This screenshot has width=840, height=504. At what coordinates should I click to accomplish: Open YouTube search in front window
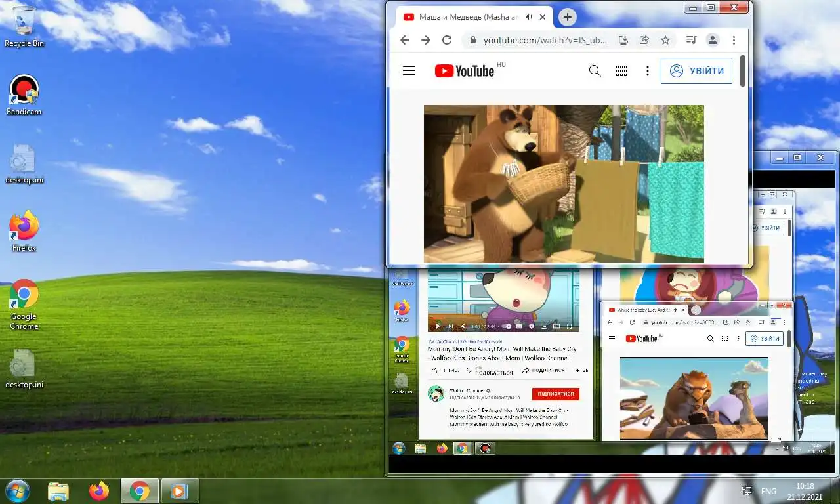(595, 71)
